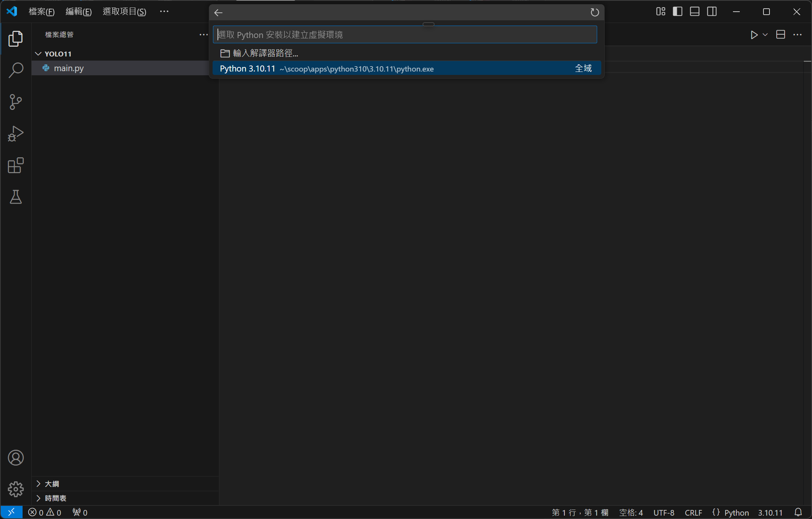Toggle the bottom panel visibility
The height and width of the screenshot is (519, 812).
pyautogui.click(x=695, y=12)
